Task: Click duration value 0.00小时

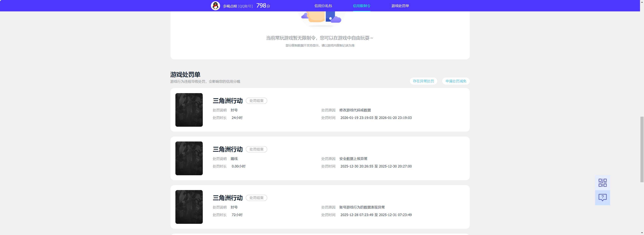Action: coord(238,166)
